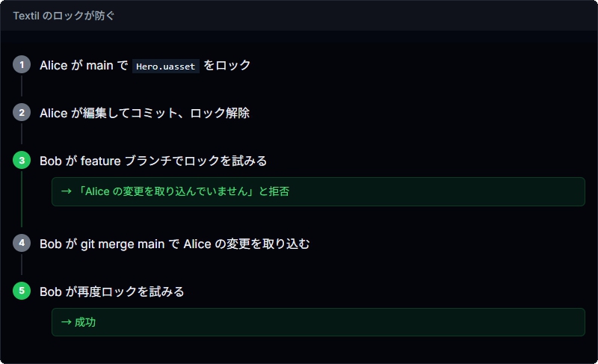Click the text Alice が main で
This screenshot has width=598, height=364.
click(x=84, y=66)
